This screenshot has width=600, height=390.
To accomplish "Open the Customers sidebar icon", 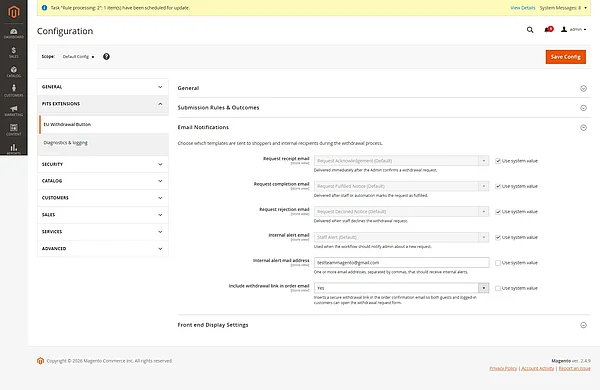I will tap(14, 91).
